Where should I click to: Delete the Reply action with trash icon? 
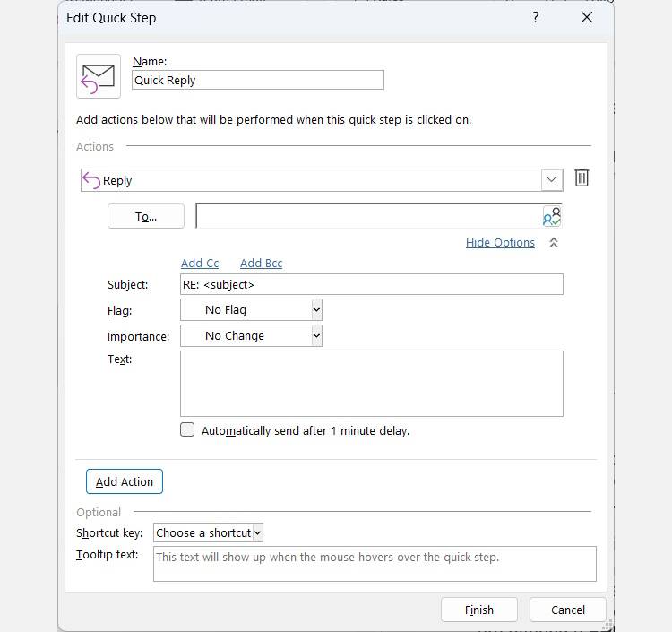tap(582, 178)
